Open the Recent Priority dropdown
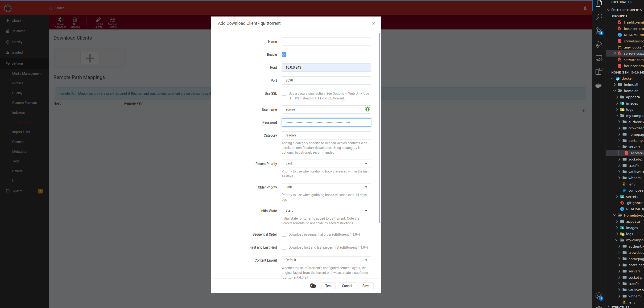 (326, 164)
